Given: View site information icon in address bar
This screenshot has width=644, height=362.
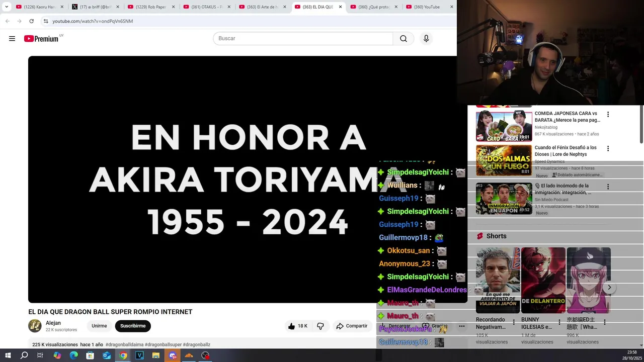Looking at the screenshot, I should pyautogui.click(x=46, y=21).
